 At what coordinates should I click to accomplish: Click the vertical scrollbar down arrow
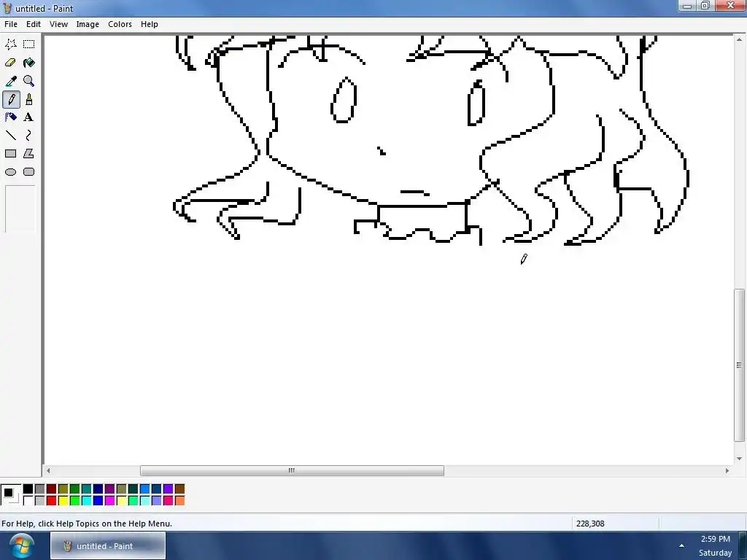pos(739,459)
